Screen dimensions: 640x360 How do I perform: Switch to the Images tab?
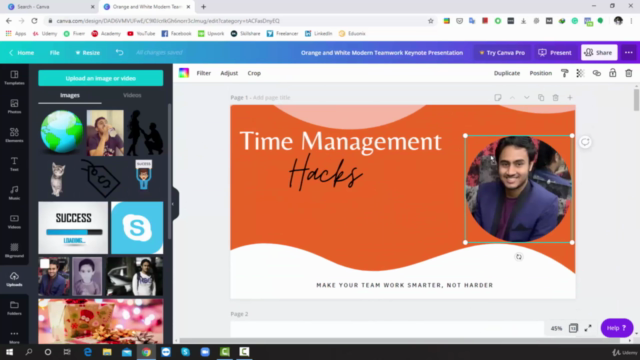tap(70, 95)
